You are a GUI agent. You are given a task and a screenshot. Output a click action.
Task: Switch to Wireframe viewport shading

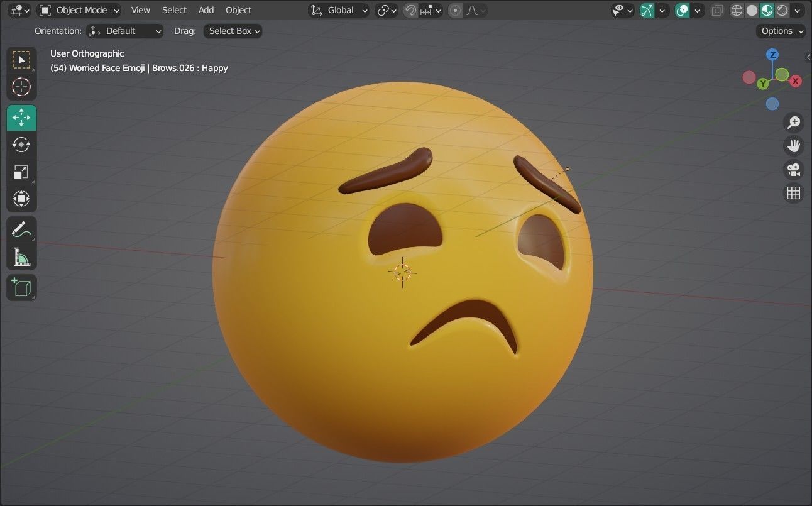pyautogui.click(x=737, y=10)
